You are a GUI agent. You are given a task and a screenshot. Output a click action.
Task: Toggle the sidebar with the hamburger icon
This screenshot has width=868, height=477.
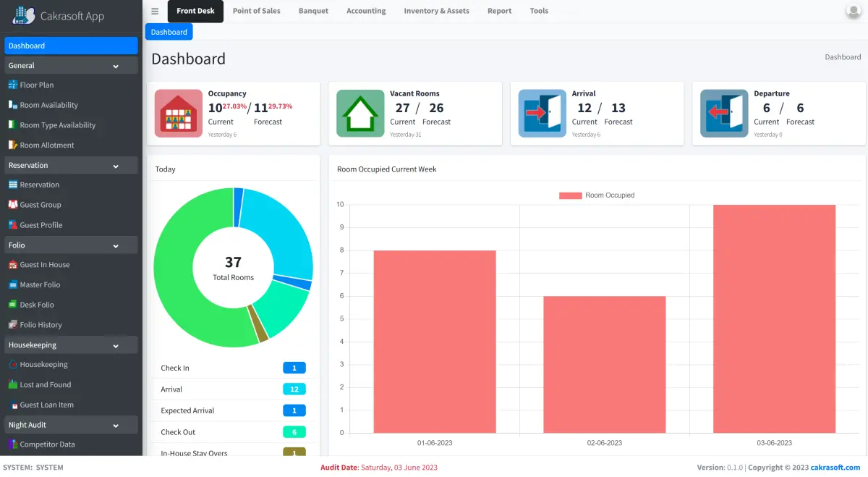(154, 11)
